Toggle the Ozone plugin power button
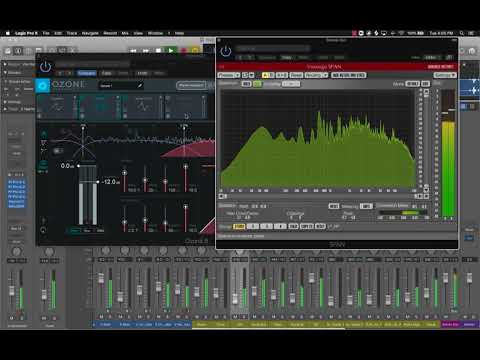This screenshot has height=360, width=480. [45, 67]
